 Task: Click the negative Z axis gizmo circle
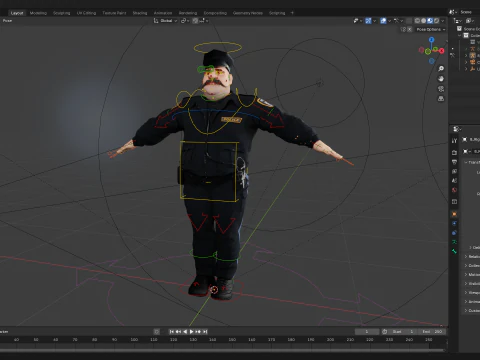coord(432,61)
